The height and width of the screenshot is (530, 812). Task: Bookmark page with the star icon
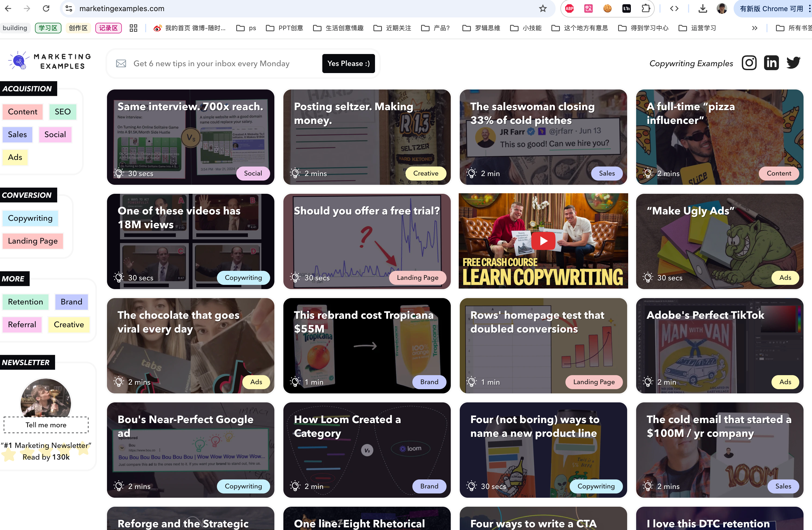[543, 8]
